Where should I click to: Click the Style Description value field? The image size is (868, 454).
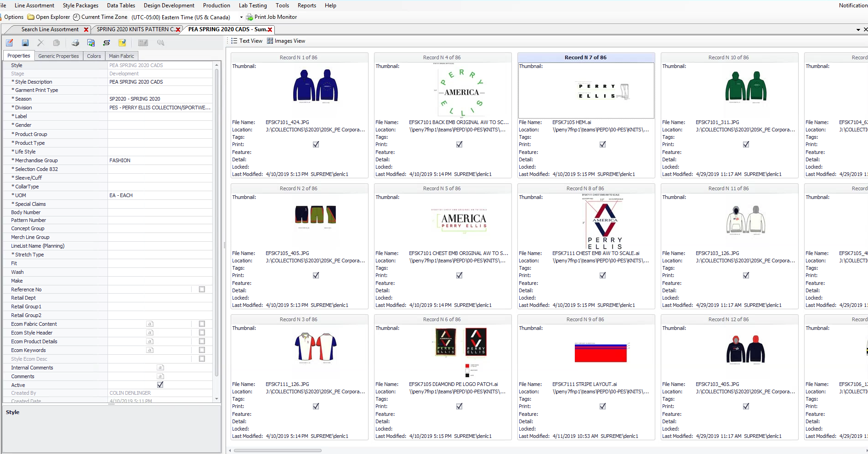tap(160, 82)
